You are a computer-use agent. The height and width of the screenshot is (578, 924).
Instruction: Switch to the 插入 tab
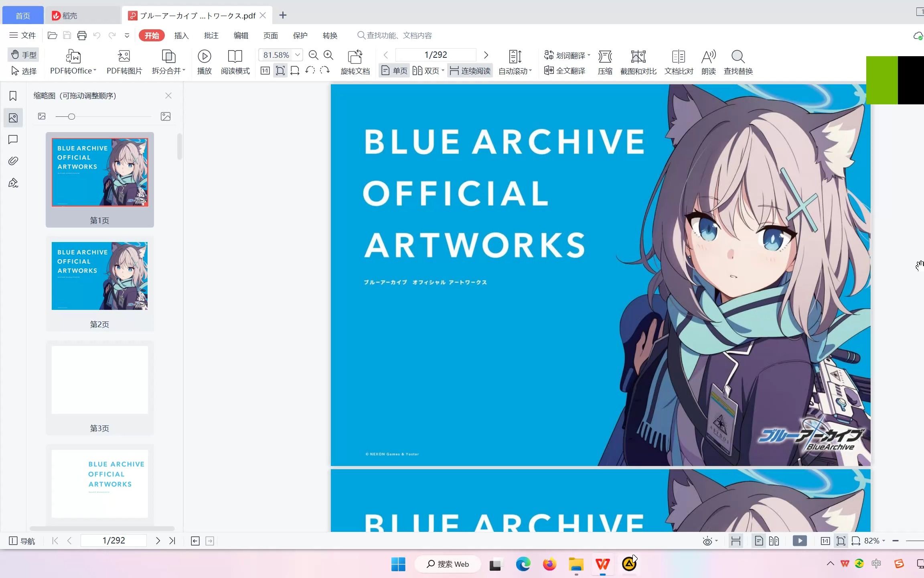181,35
